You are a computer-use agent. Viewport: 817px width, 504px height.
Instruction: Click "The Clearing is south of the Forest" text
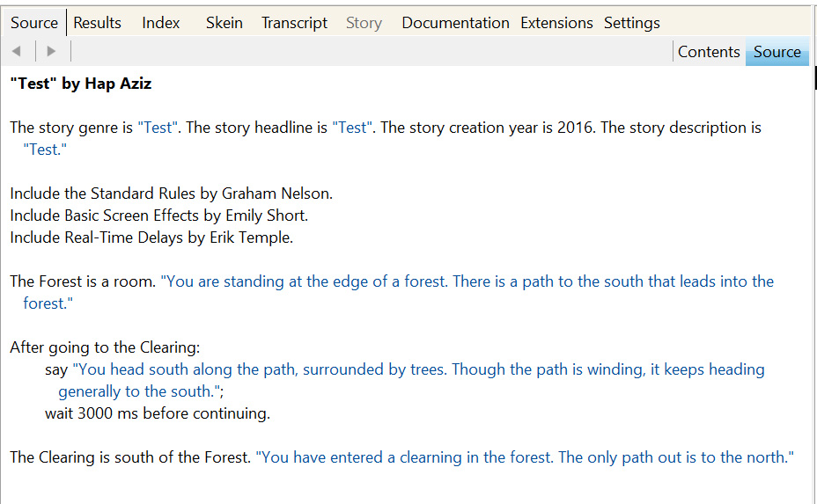129,457
